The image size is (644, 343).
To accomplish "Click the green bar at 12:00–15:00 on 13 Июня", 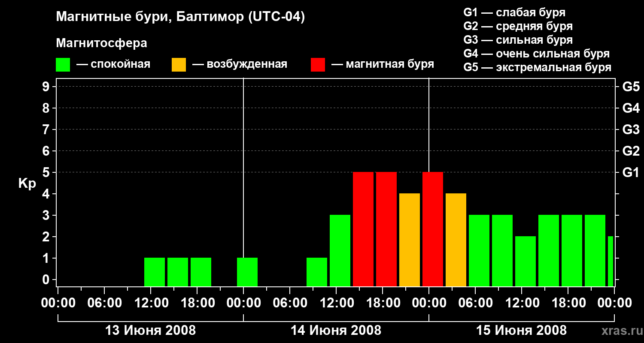I will click(x=155, y=272).
